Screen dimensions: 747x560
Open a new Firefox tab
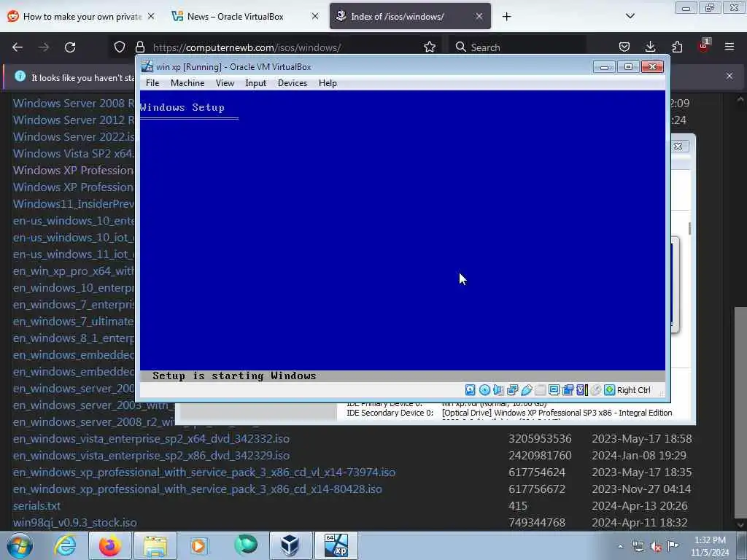[x=506, y=17]
